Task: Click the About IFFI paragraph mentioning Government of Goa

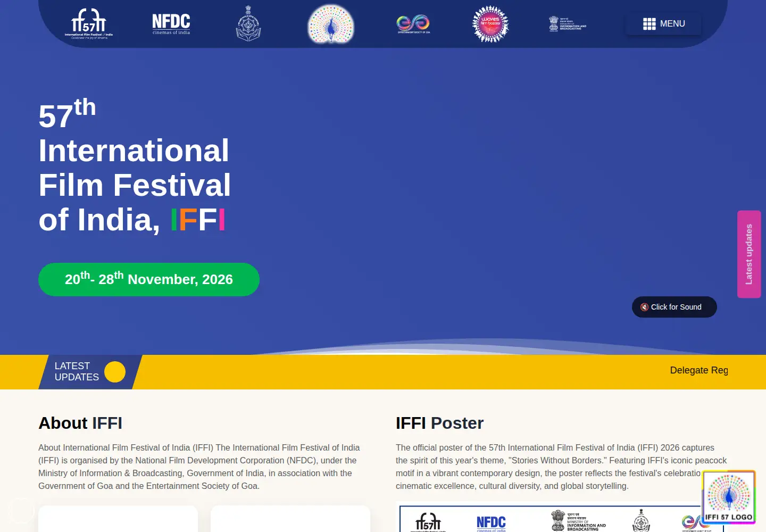Action: coord(199,467)
